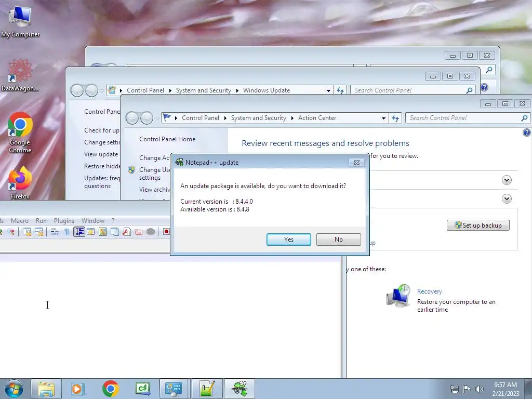Expand the arrow after System and Security in Windows Update breadcrumb

237,90
